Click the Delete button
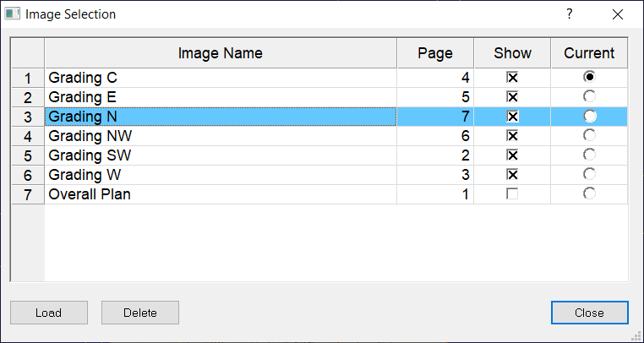Image resolution: width=644 pixels, height=343 pixels. [x=140, y=313]
